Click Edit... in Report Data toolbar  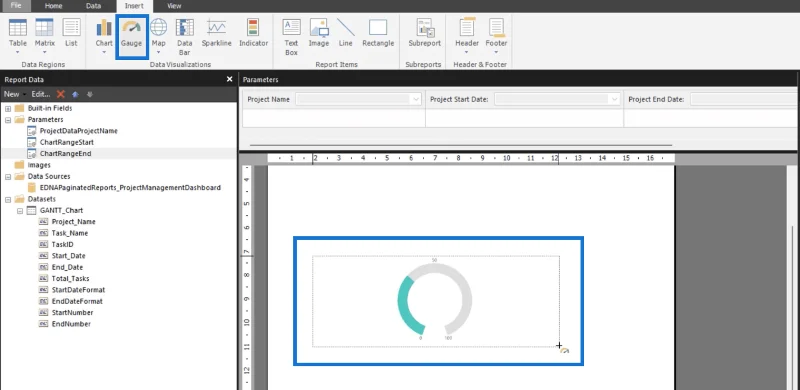[x=41, y=94]
